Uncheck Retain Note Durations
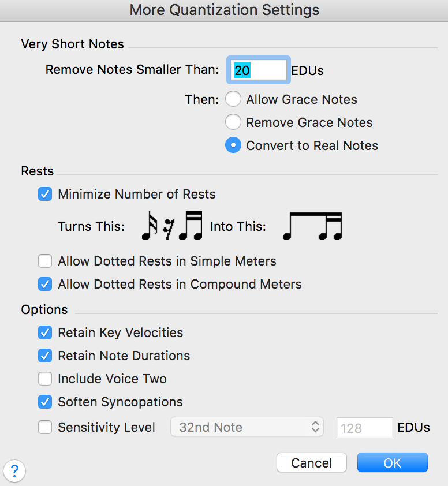 (x=45, y=356)
